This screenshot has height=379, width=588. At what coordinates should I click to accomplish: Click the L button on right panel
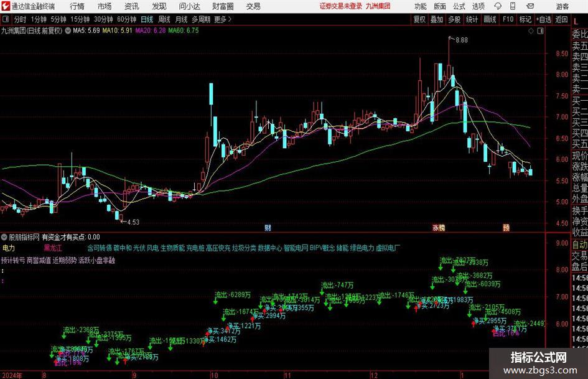pos(576,22)
